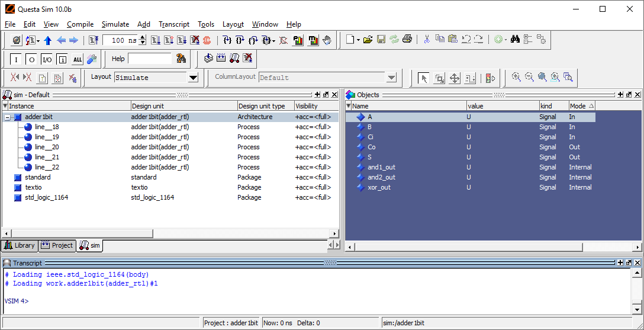The image size is (644, 330).
Task: Click the blue forward arrow icon
Action: coord(73,40)
